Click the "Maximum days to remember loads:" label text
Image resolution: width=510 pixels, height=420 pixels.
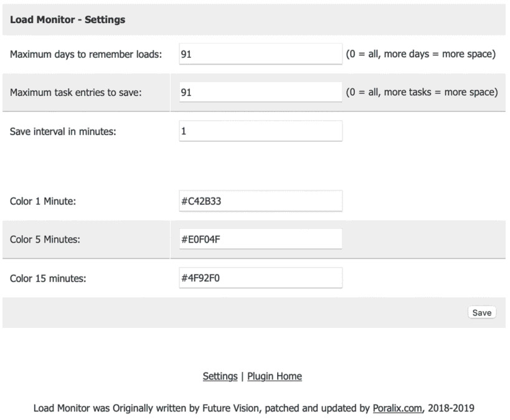86,54
